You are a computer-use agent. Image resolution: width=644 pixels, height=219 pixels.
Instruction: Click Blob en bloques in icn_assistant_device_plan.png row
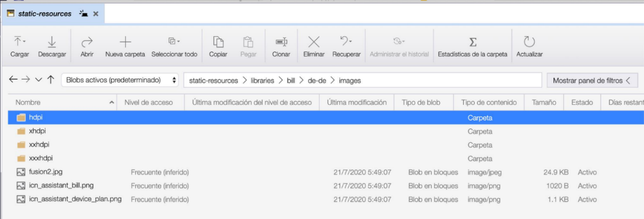[433, 199]
